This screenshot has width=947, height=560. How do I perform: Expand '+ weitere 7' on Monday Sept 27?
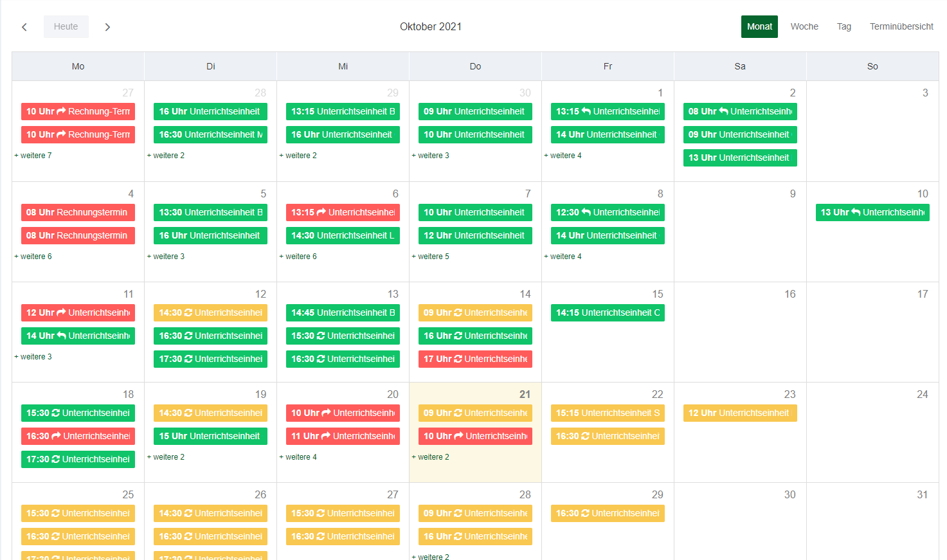click(x=33, y=156)
